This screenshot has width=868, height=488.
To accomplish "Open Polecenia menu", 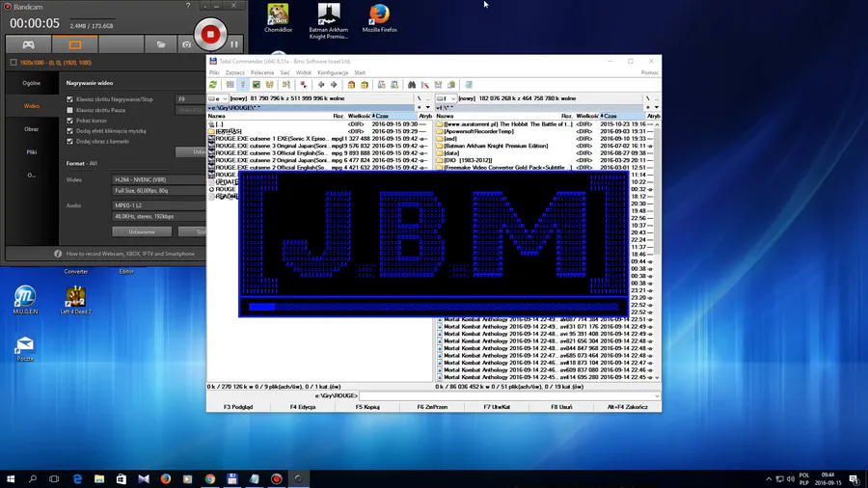I will pos(261,72).
